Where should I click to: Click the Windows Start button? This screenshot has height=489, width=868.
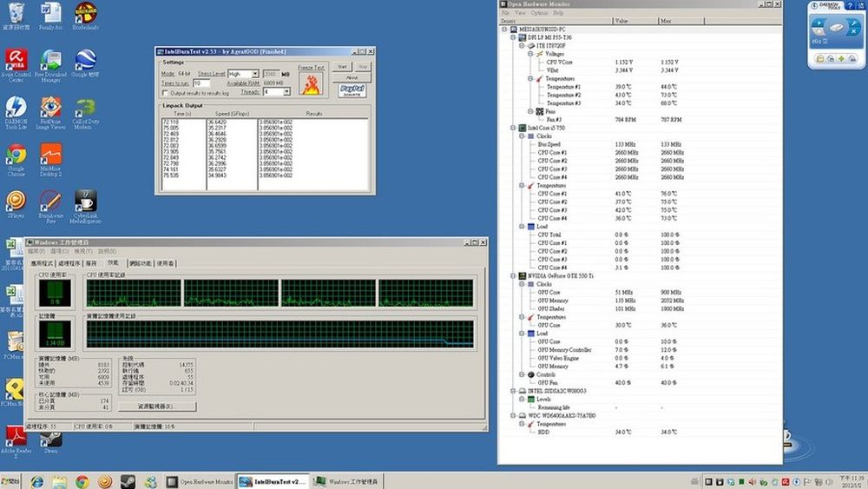(x=10, y=482)
